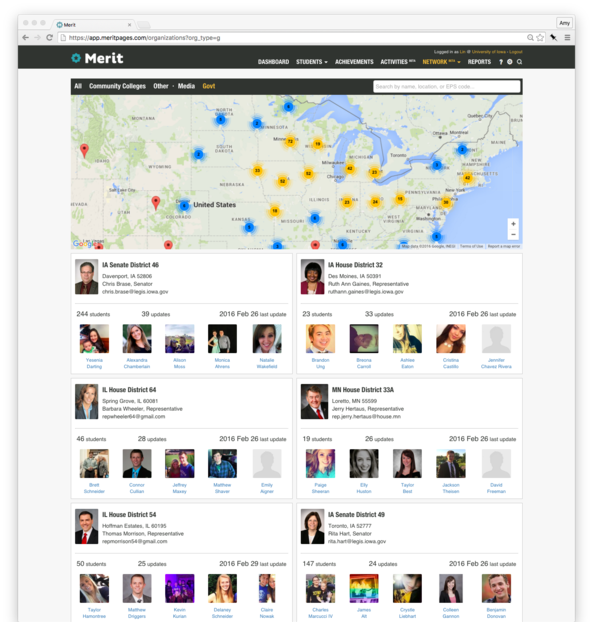
Task: Click Jerry Hertaus' representative photo
Action: coord(314,401)
